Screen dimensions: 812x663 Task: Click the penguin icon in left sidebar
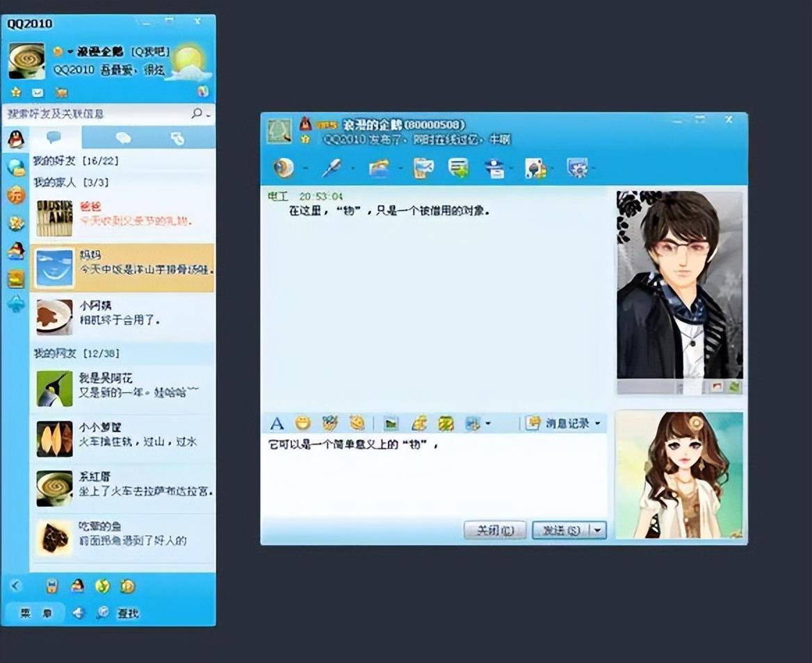[15, 140]
